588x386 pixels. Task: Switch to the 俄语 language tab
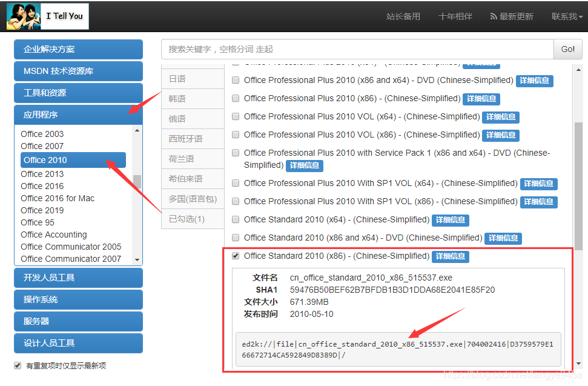(x=193, y=119)
